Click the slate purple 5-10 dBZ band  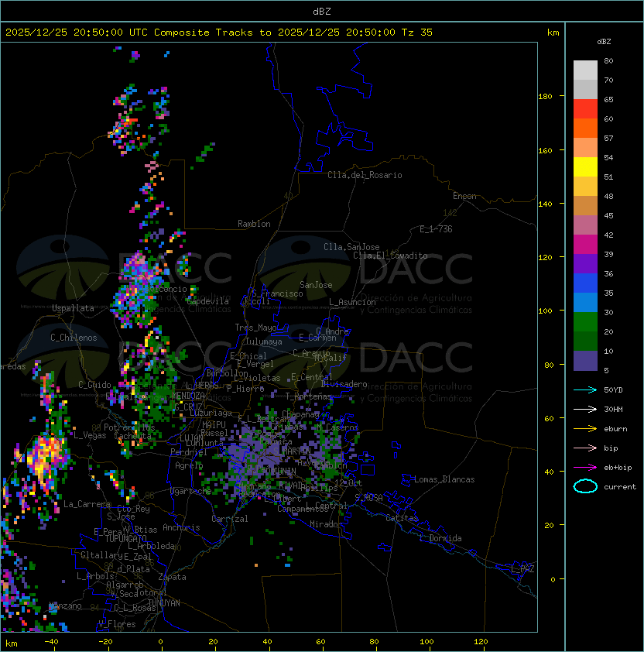point(585,361)
